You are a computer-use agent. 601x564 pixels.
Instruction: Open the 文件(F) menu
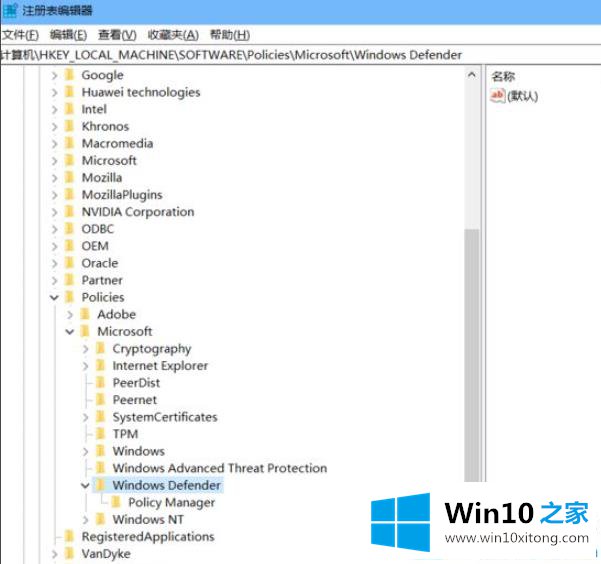pos(20,35)
